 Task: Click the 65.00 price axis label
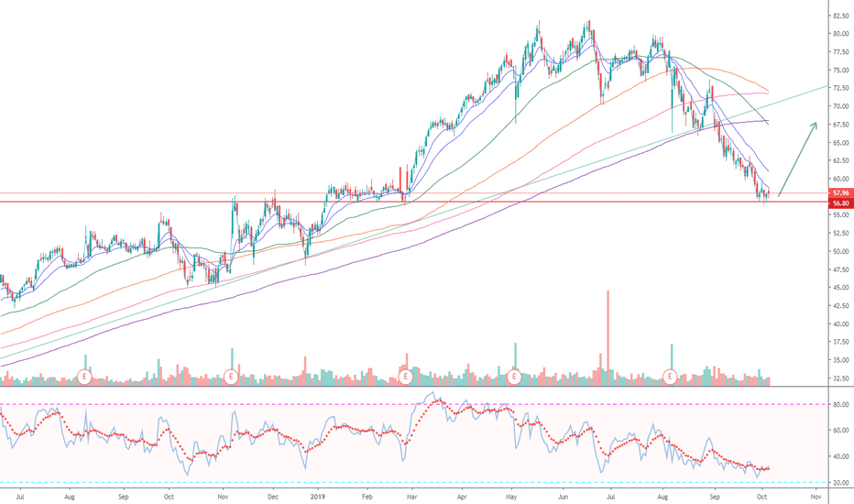(x=840, y=143)
